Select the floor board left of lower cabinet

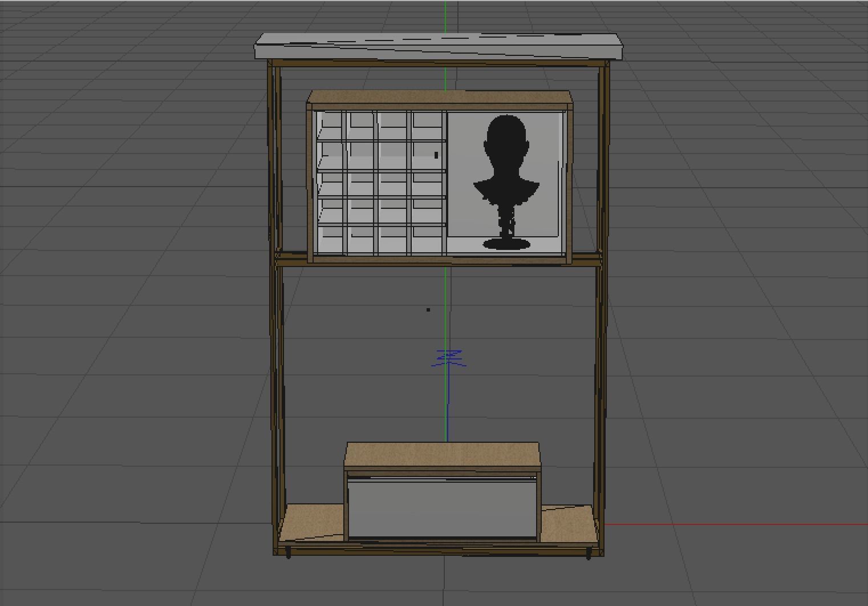tap(312, 522)
